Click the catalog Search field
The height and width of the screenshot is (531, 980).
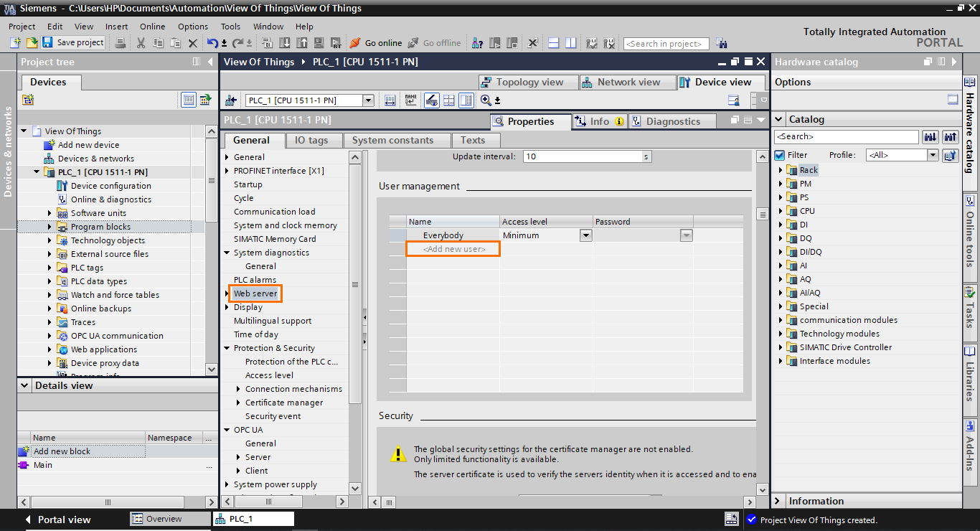click(846, 136)
